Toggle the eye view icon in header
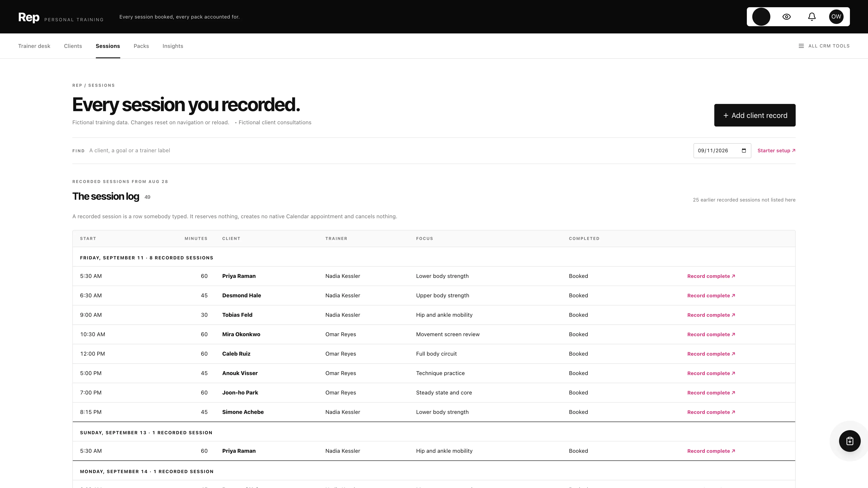The width and height of the screenshot is (868, 488). point(786,17)
